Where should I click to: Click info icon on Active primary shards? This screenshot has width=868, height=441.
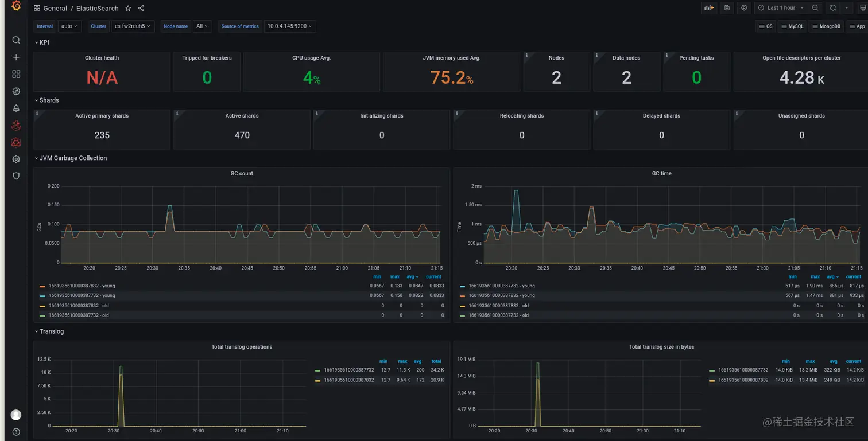tap(37, 114)
